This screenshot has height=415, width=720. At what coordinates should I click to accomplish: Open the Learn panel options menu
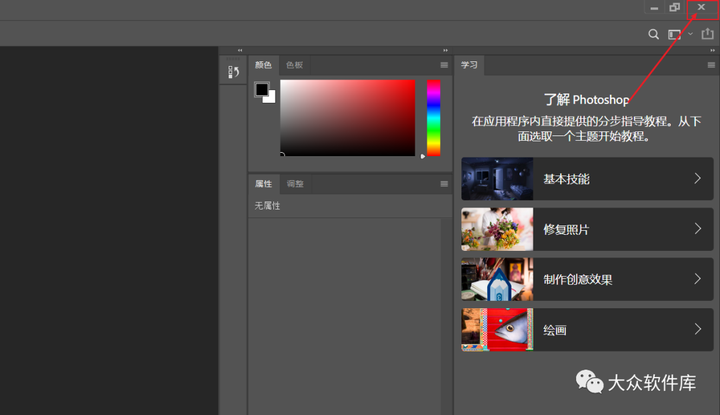[711, 65]
